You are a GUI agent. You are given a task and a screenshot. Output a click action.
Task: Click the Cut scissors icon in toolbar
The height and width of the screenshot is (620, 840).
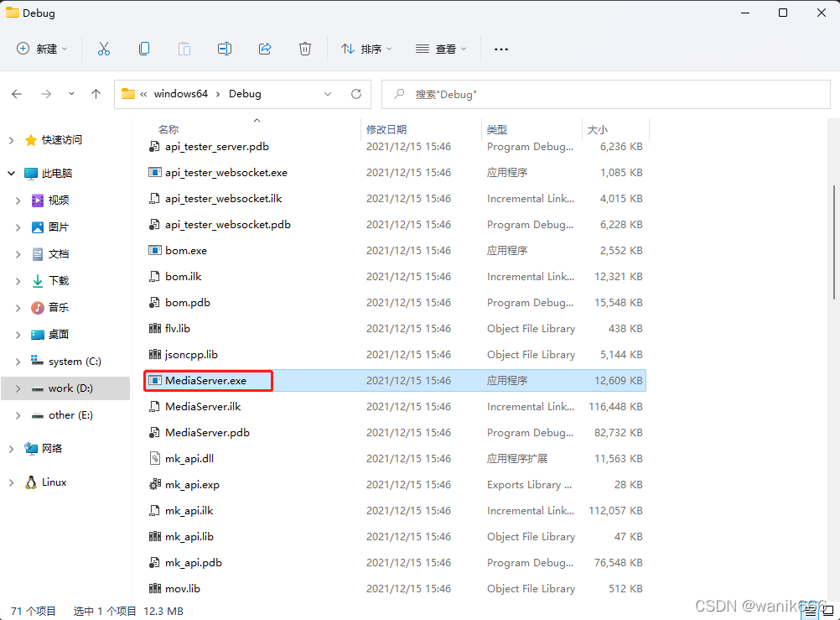(104, 49)
